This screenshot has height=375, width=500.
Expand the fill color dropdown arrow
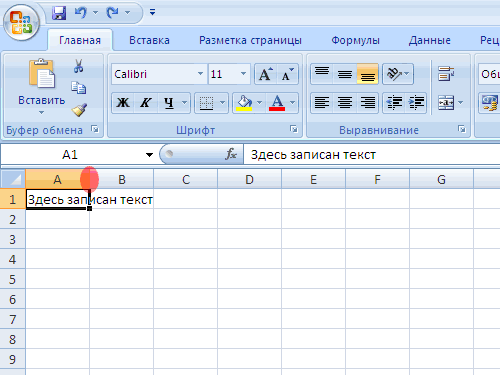tap(260, 103)
